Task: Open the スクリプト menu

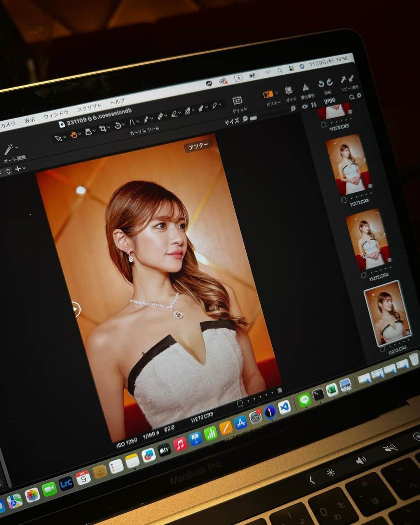Action: click(x=89, y=107)
